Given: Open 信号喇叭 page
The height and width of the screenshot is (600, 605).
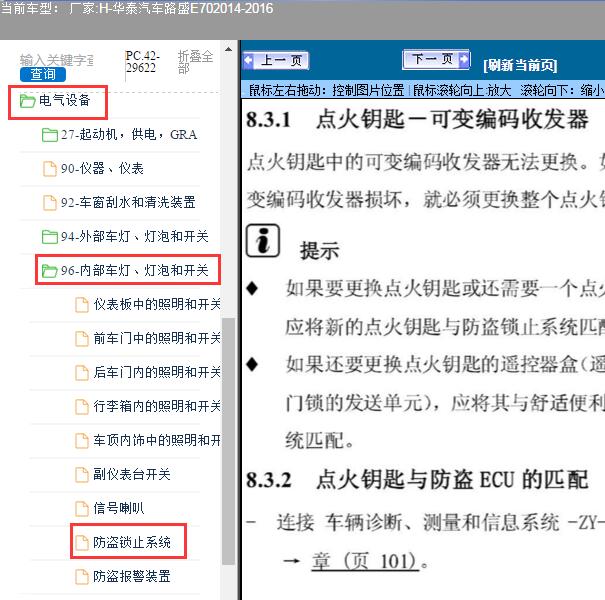Looking at the screenshot, I should (x=119, y=508).
